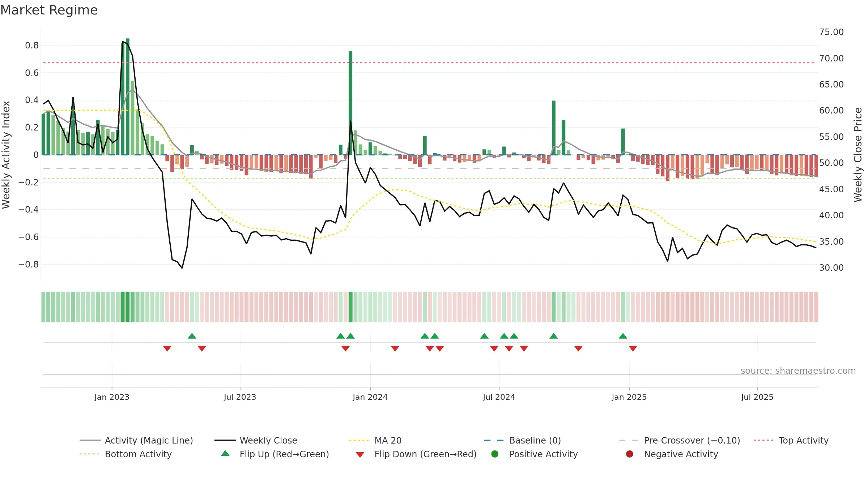Viewport: 868px width, 488px height.
Task: Click the −0.2 left axis tick label
Action: (x=29, y=182)
